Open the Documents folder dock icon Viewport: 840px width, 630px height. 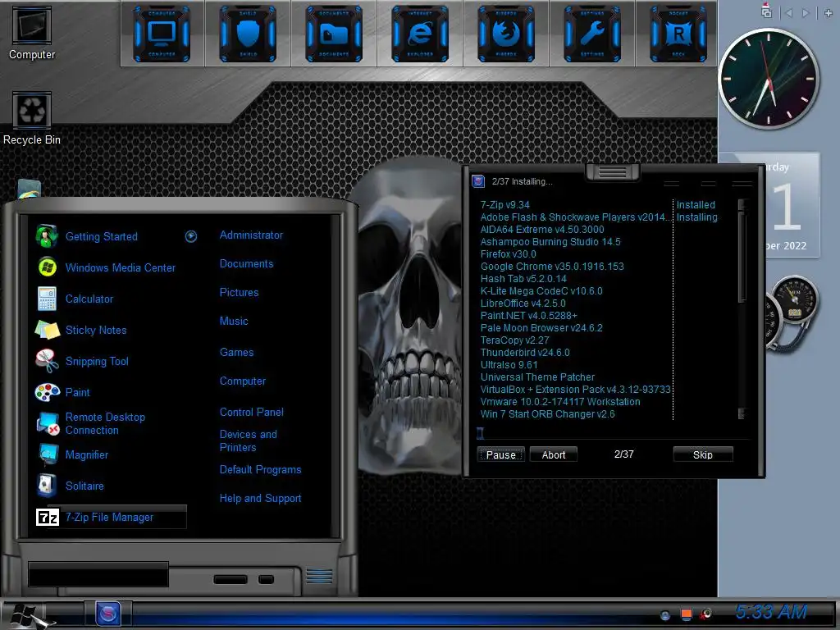pos(334,34)
